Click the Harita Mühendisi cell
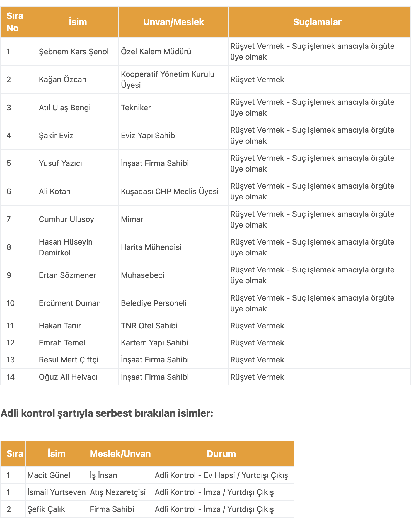Image resolution: width=416 pixels, height=532 pixels. 173,247
